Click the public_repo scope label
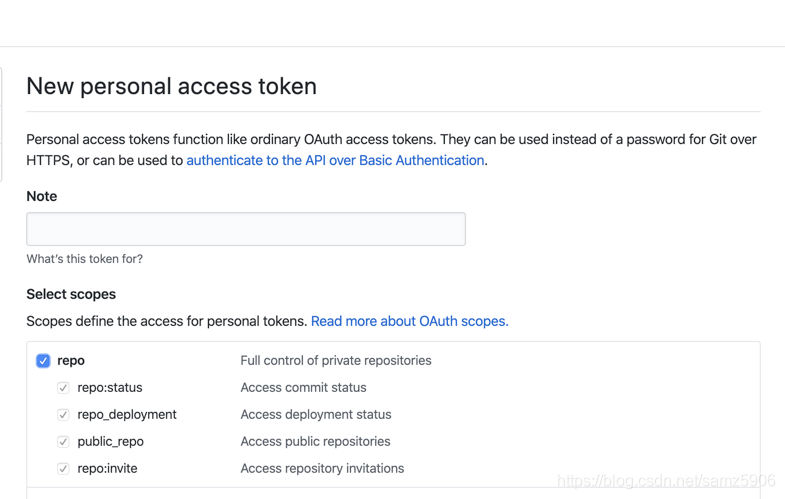Screen dimensions: 785x499 [x=110, y=442]
